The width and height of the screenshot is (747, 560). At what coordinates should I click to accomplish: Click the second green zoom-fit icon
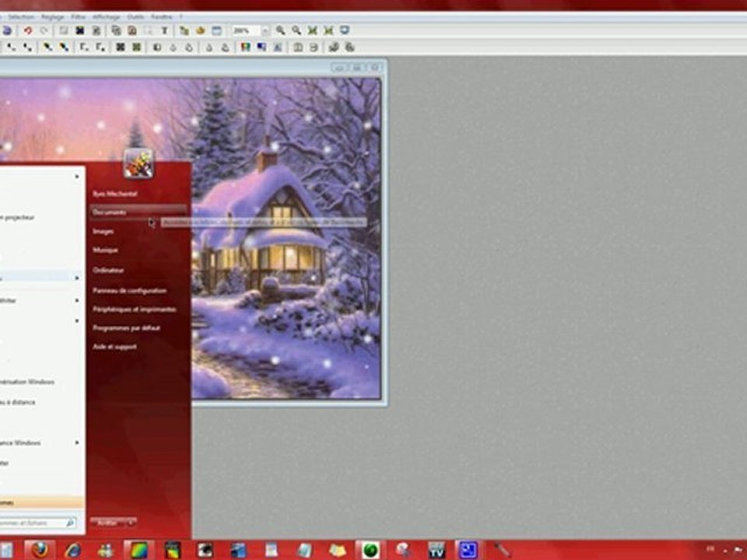328,30
